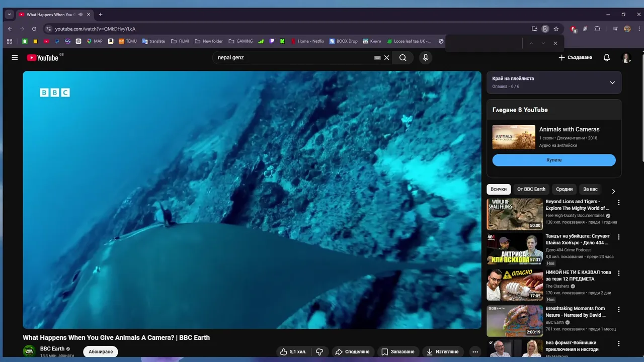Screen dimensions: 644x362
Task: Open Chrome three-dot menu
Action: pos(639,29)
